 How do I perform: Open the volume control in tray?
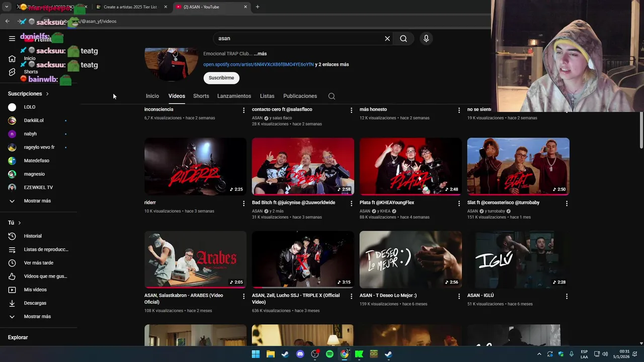(605, 354)
